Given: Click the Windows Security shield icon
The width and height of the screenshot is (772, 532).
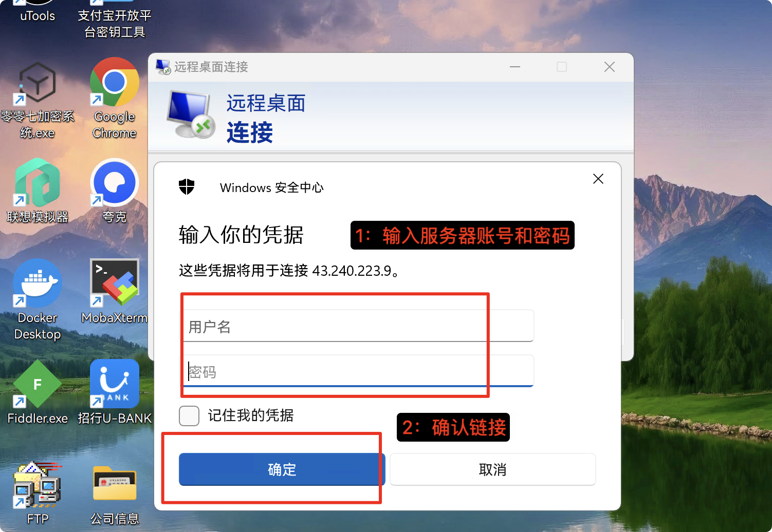Looking at the screenshot, I should click(187, 187).
